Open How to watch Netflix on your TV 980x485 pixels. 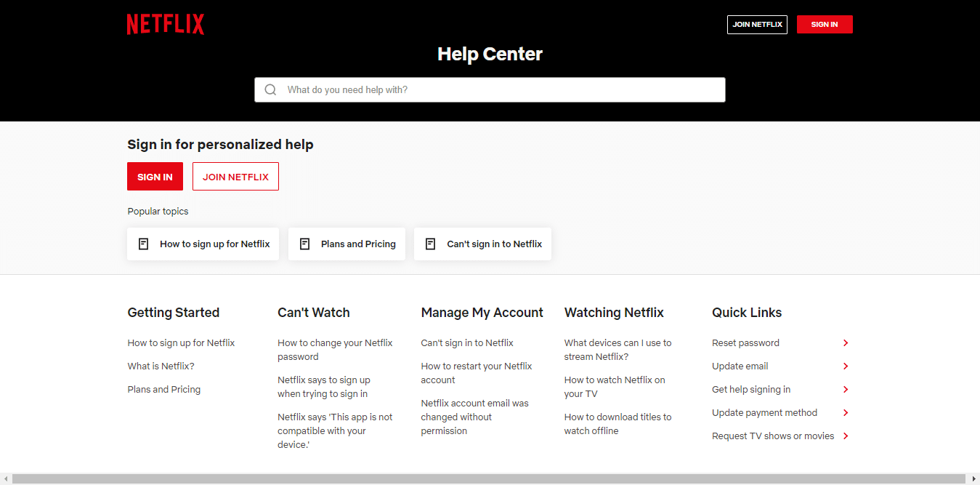pos(615,387)
